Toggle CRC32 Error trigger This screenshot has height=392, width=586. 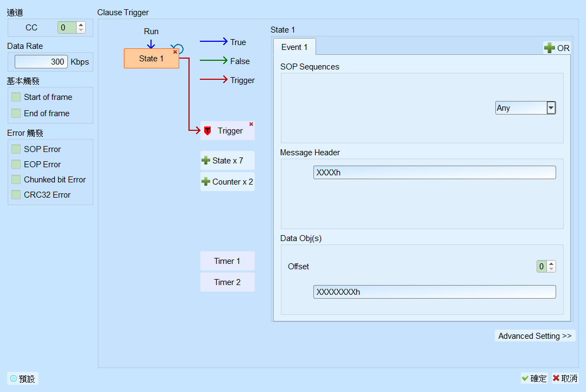click(x=16, y=195)
